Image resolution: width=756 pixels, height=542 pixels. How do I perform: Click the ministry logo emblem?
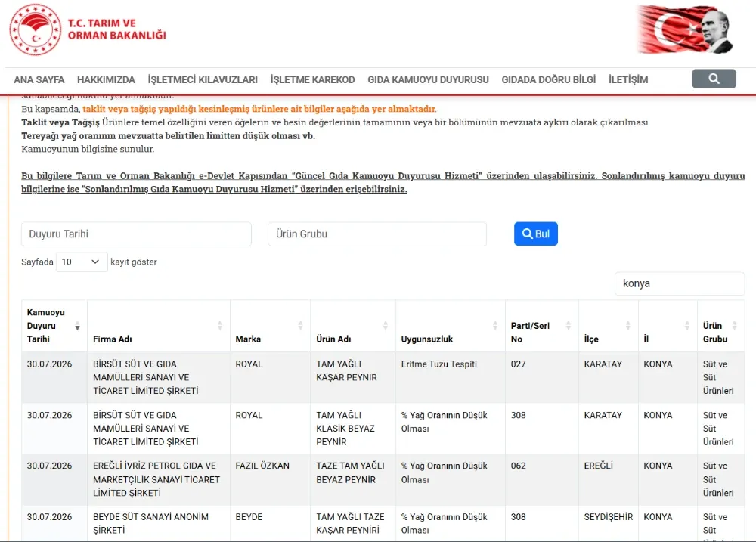(x=36, y=29)
